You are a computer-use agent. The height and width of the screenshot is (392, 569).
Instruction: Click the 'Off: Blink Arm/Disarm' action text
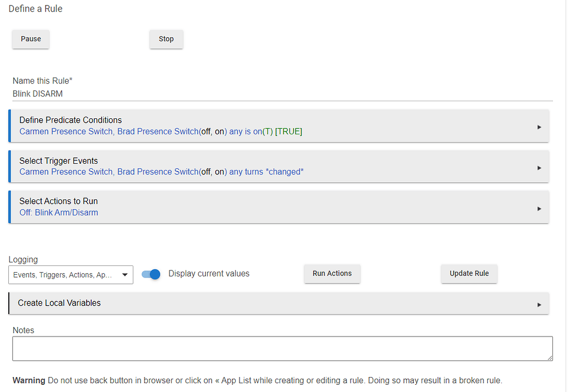coord(58,213)
